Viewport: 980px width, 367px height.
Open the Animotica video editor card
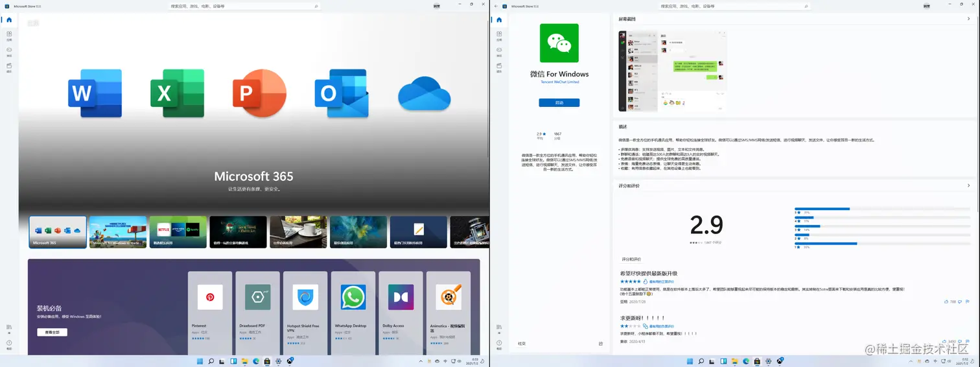449,313
